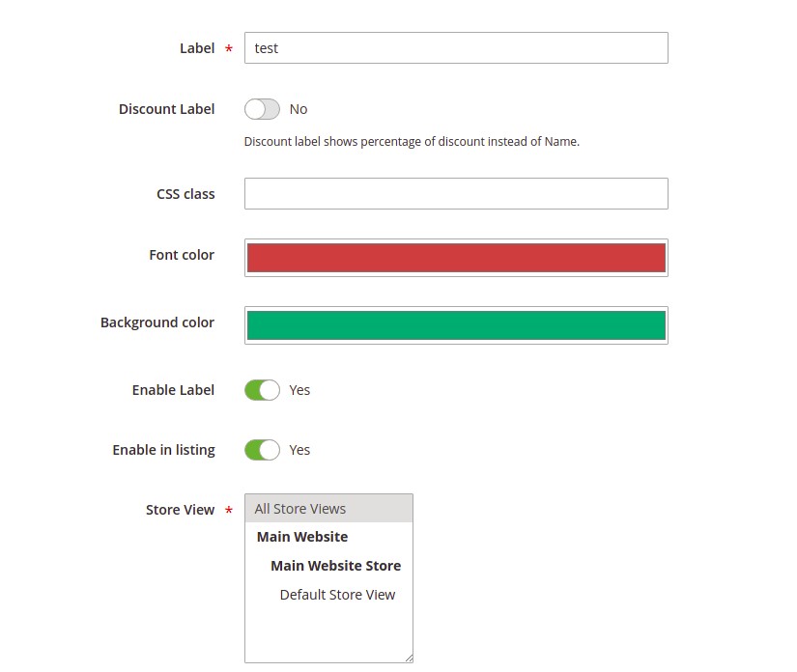797x672 pixels.
Task: Focus the empty CSS class input field
Action: 456,193
